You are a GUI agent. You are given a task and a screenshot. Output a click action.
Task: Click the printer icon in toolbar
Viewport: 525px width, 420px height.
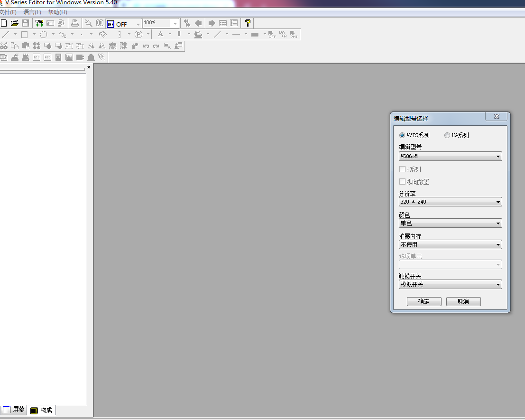click(75, 23)
